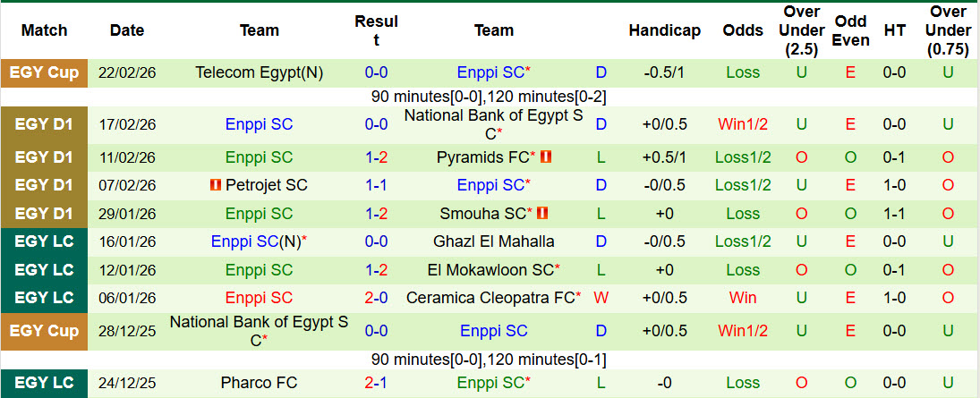Select the EGY LC badge on 24/12/25 row
This screenshot has width=980, height=398.
pyautogui.click(x=44, y=383)
